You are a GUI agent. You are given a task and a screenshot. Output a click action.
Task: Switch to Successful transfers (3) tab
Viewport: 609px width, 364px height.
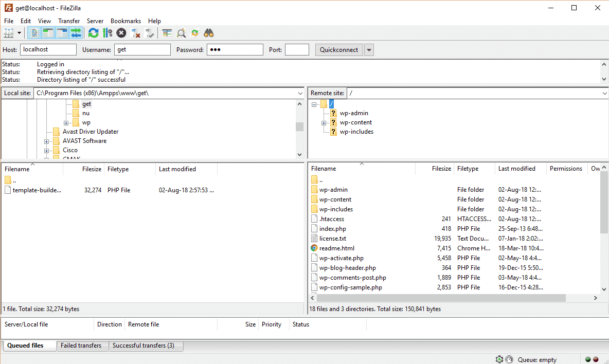coord(146,346)
